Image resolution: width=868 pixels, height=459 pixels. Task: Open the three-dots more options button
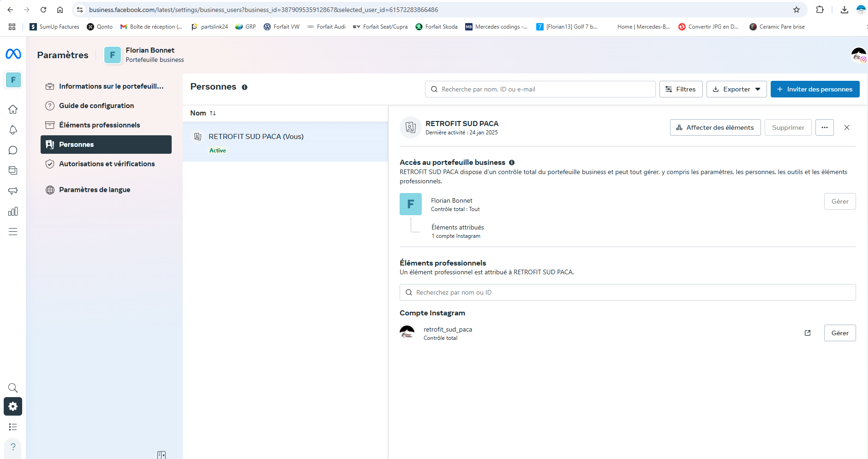pyautogui.click(x=825, y=127)
